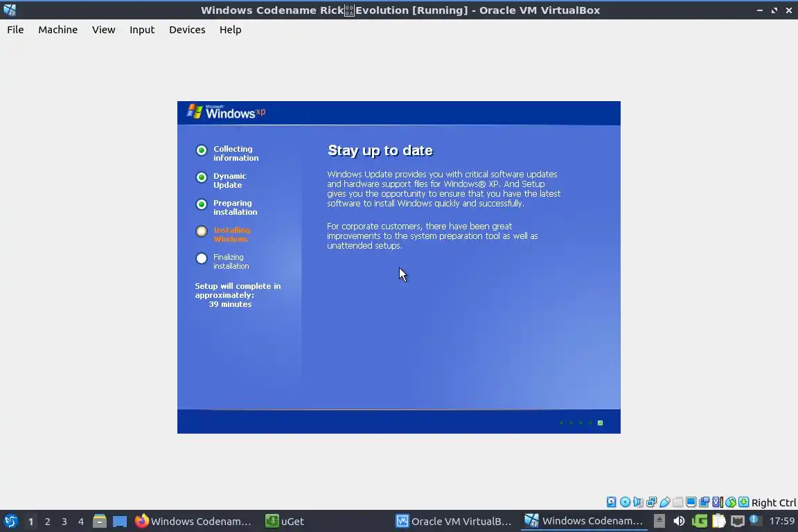The width and height of the screenshot is (798, 532).
Task: Open the volume control tray icon
Action: 679,521
